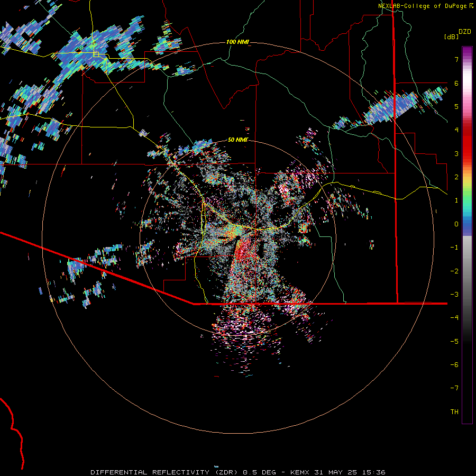Select the "3" value on the dB scale
This screenshot has height=476, width=476.
[456, 153]
